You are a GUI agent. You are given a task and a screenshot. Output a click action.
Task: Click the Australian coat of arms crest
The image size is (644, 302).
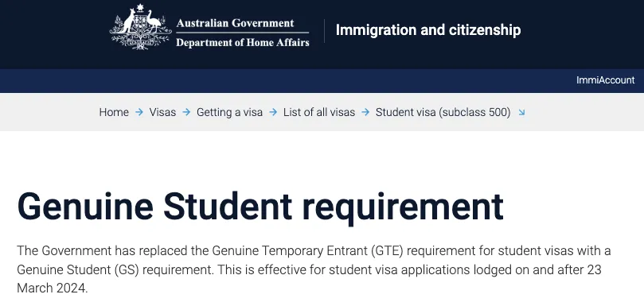click(x=140, y=27)
